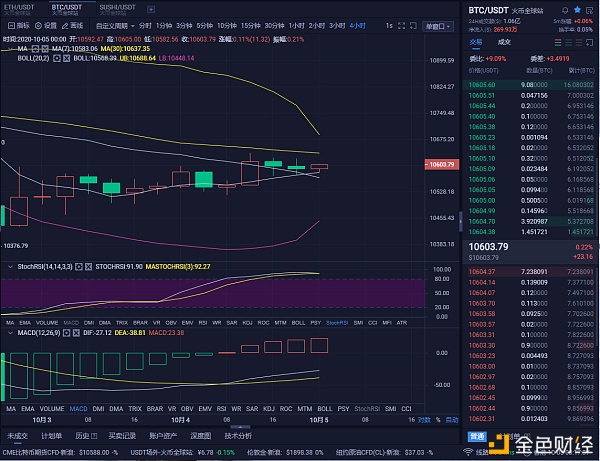The height and width of the screenshot is (461, 600).
Task: Open the 未成交 open orders tab
Action: [17, 435]
